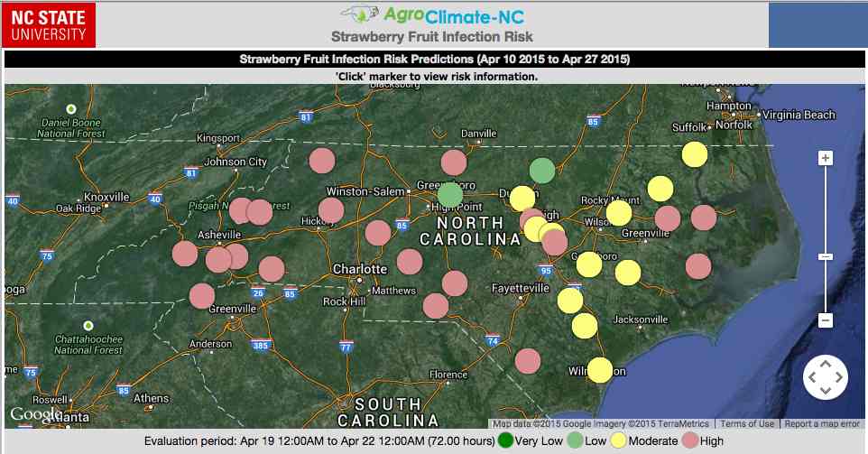The height and width of the screenshot is (454, 868).
Task: Click Chattahoochee National Forest park marker
Action: 88,326
